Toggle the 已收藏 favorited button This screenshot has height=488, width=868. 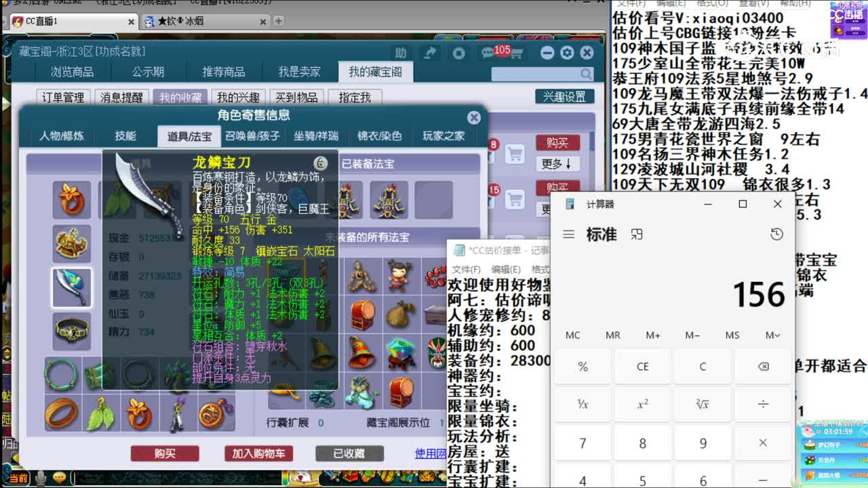coord(349,453)
